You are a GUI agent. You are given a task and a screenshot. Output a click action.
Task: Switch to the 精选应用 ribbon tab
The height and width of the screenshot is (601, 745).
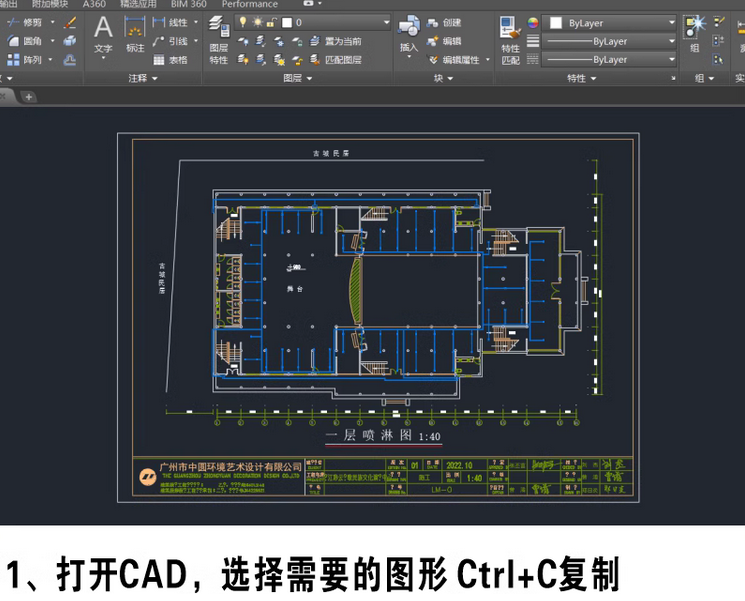tap(138, 4)
